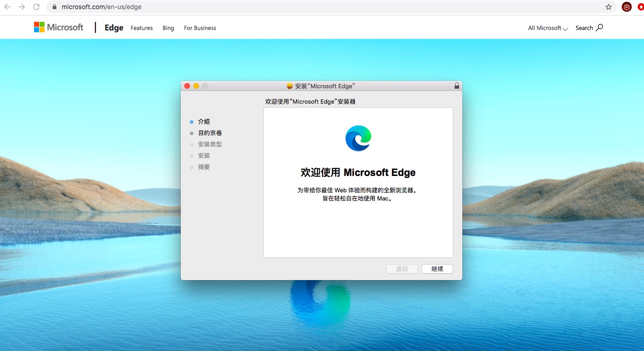The image size is (644, 351).
Task: Open the Bing menu item
Action: coord(168,28)
